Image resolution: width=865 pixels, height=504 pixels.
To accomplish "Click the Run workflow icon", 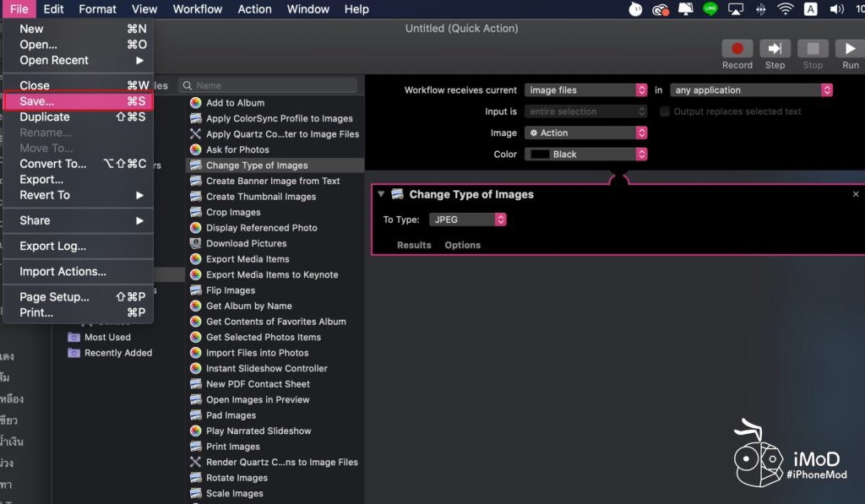I will (x=850, y=49).
